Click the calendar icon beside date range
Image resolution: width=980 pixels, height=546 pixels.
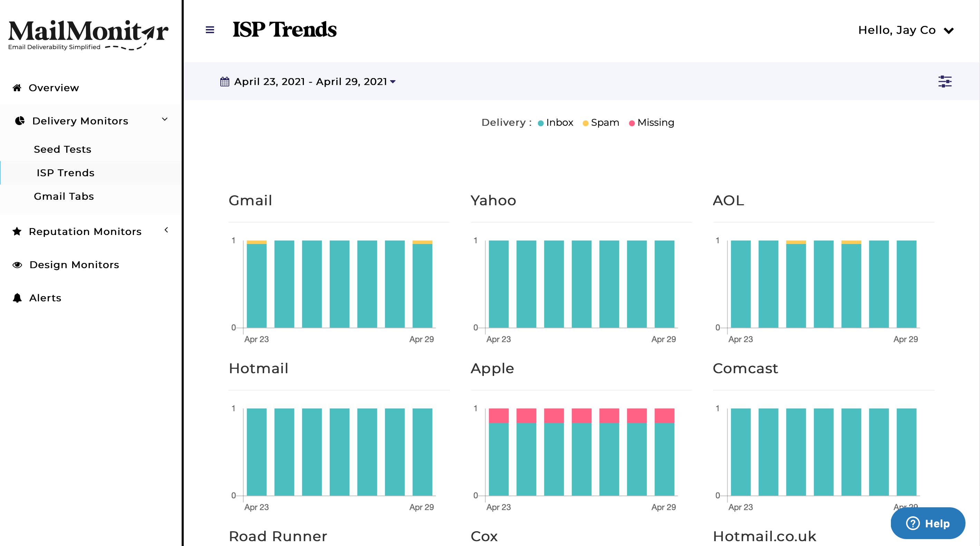[224, 82]
